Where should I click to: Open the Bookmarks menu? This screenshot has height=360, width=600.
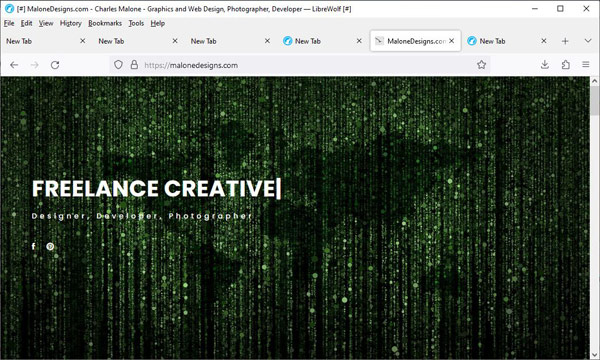tap(105, 23)
